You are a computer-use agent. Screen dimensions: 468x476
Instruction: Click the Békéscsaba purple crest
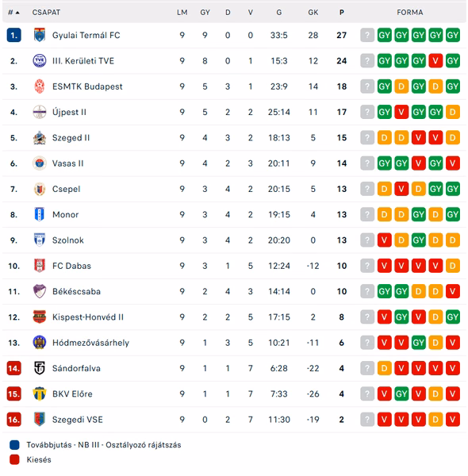click(x=40, y=291)
